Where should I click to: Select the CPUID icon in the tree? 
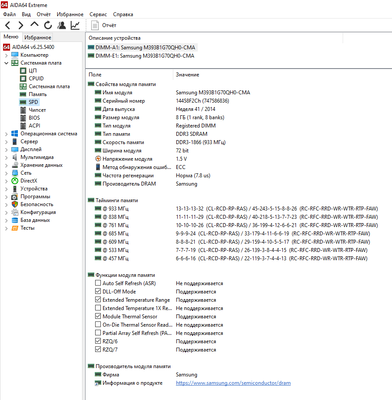[x=23, y=78]
